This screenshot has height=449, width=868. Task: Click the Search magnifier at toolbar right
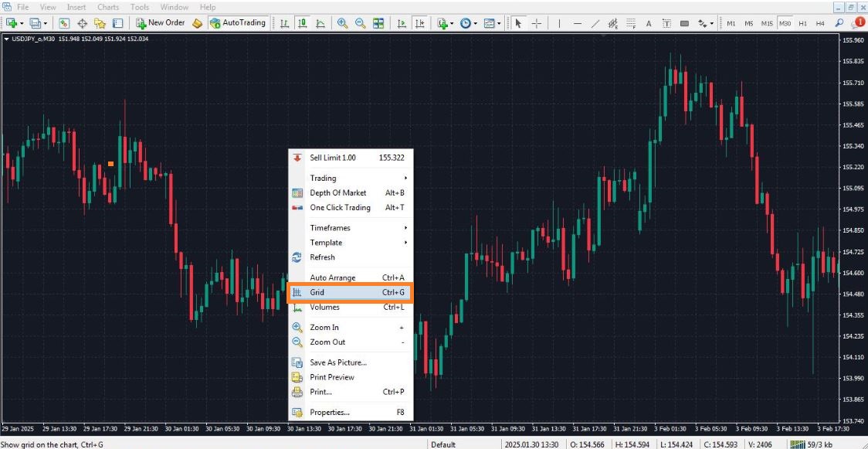click(x=838, y=23)
